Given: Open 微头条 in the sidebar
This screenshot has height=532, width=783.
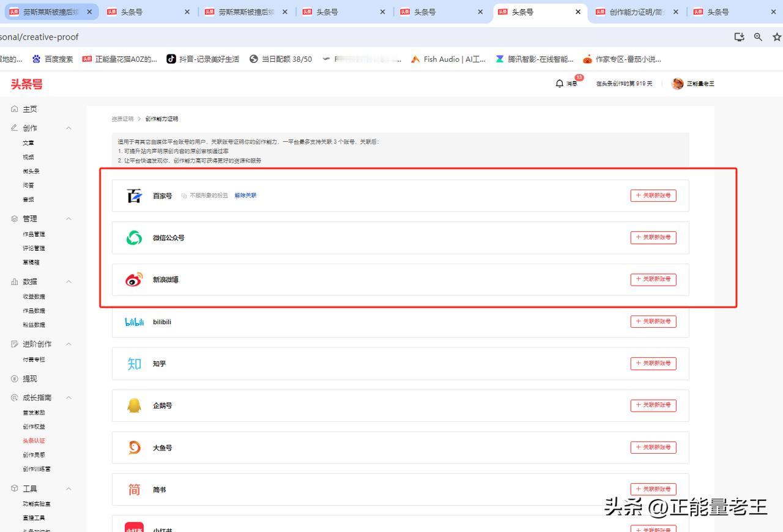Looking at the screenshot, I should coord(31,171).
